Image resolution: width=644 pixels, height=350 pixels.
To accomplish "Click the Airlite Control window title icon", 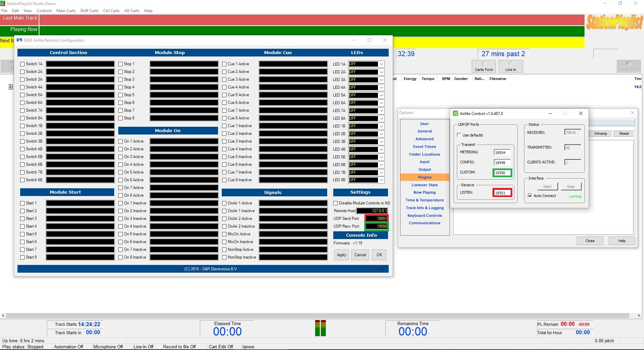I will click(x=456, y=114).
